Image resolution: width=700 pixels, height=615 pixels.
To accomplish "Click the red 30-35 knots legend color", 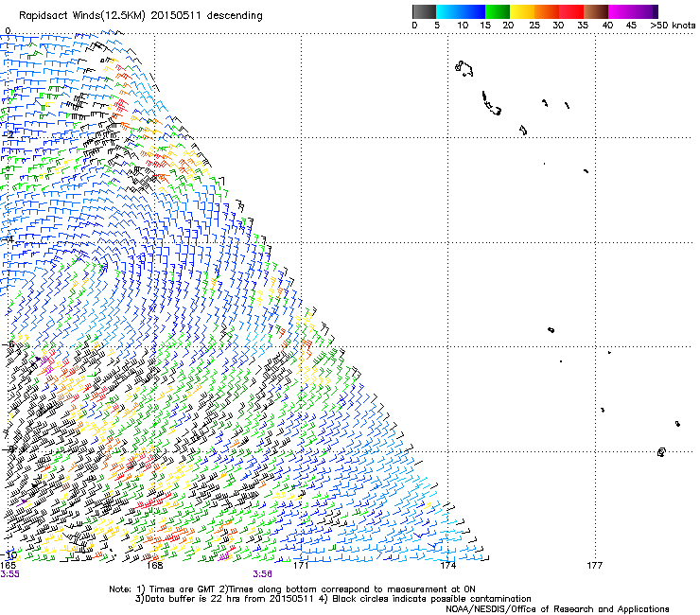I will tap(571, 11).
